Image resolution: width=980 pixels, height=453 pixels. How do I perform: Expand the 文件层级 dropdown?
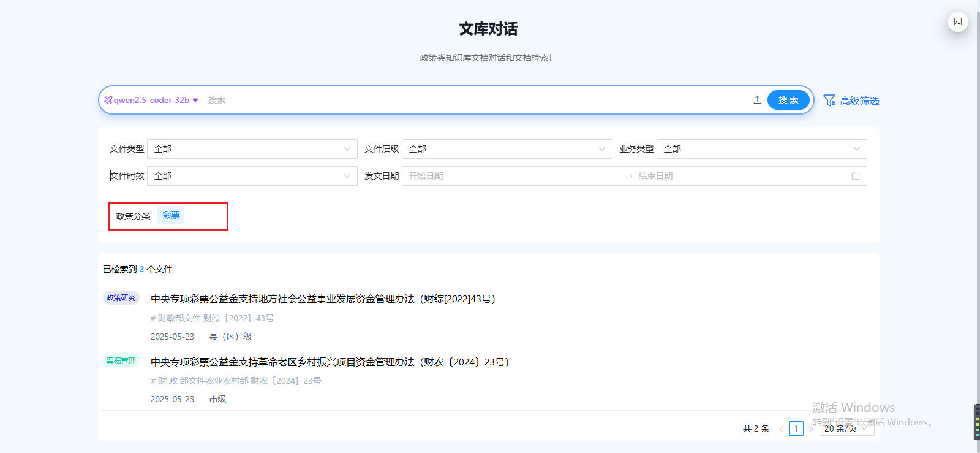(x=507, y=149)
